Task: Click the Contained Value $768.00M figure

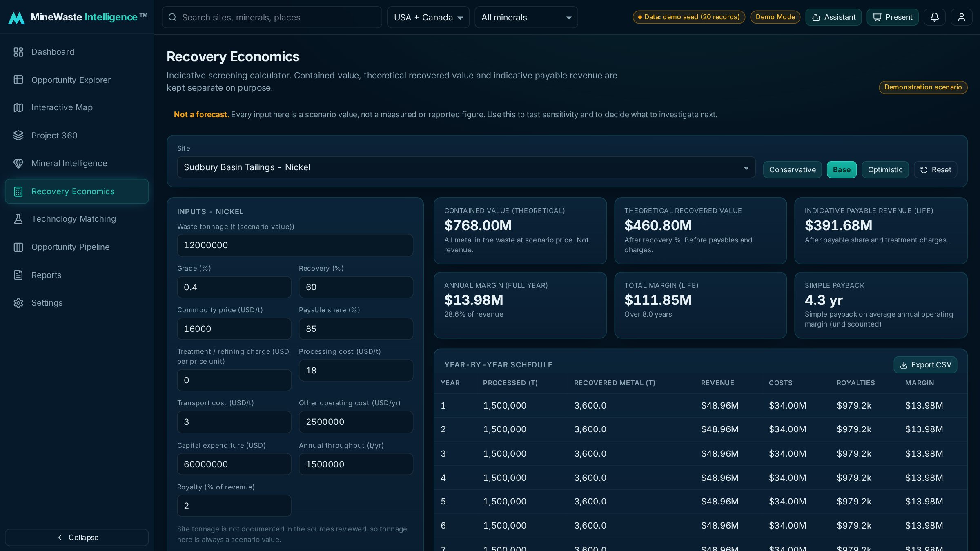Action: (x=478, y=225)
